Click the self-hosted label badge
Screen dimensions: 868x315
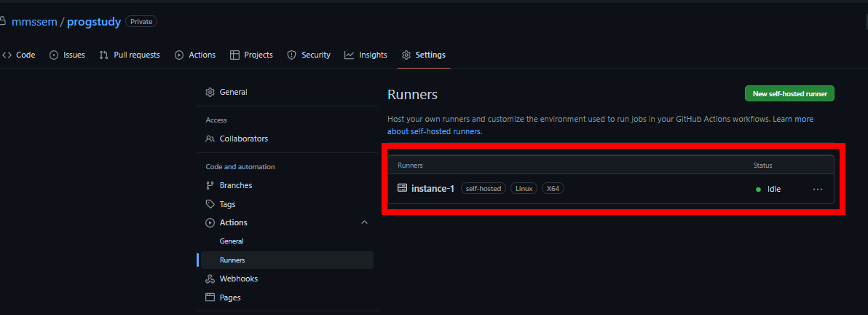(x=484, y=189)
